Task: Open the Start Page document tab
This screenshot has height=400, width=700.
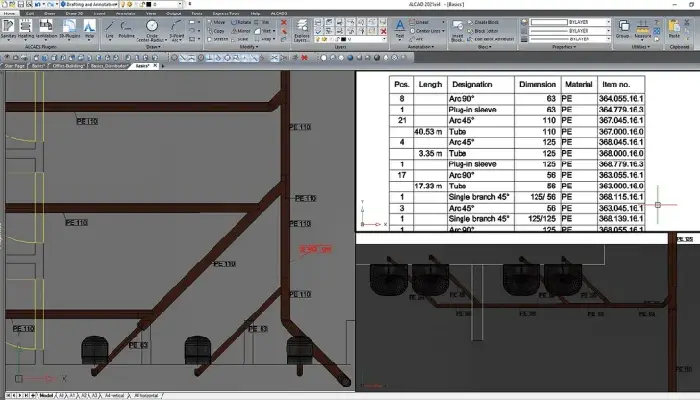Action: tap(14, 66)
